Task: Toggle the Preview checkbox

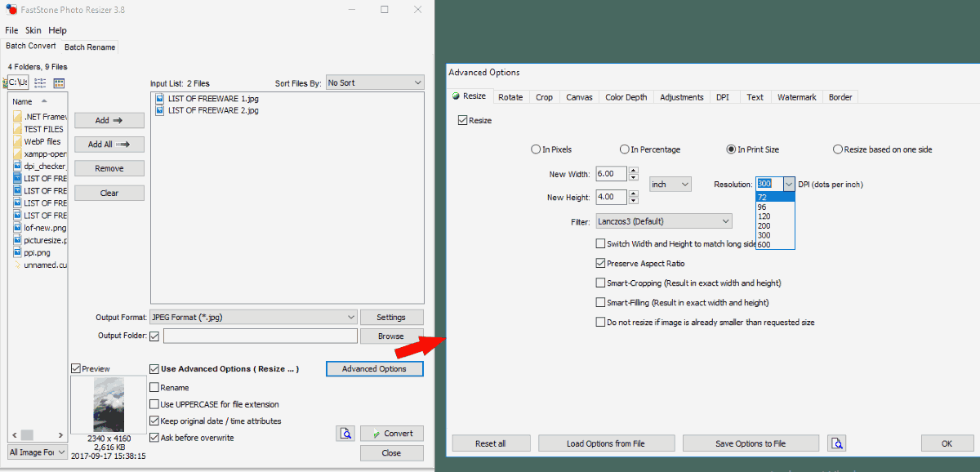Action: pyautogui.click(x=76, y=369)
